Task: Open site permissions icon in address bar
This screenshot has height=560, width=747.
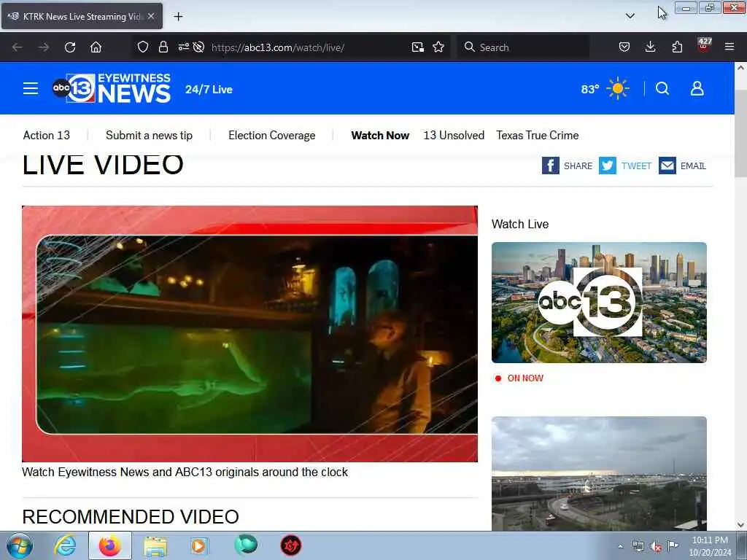Action: pos(183,47)
